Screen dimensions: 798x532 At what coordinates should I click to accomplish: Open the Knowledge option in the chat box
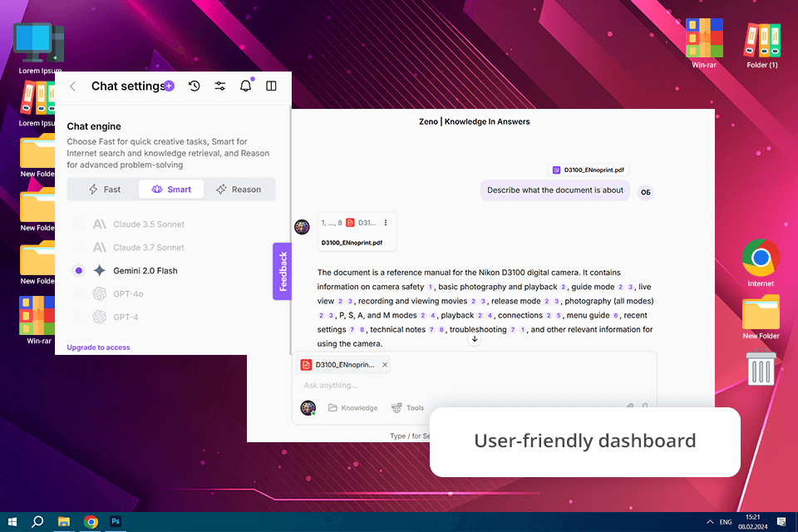coord(353,408)
